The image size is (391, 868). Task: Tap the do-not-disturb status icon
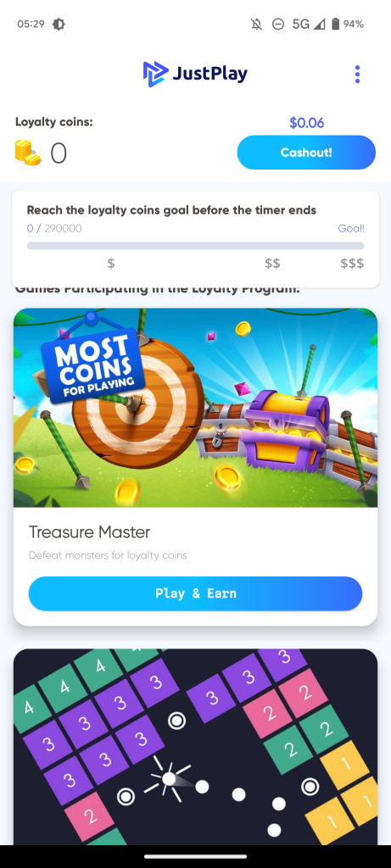[278, 24]
